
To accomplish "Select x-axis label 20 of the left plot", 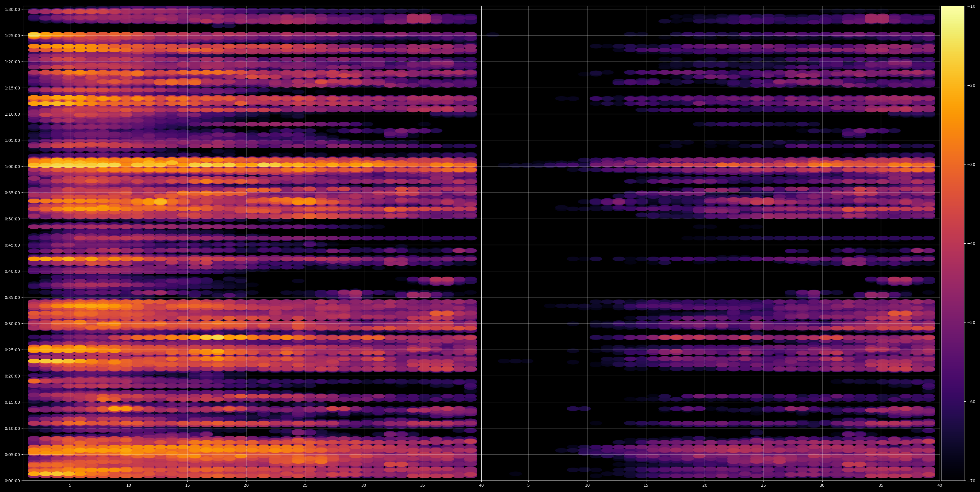I will [246, 486].
